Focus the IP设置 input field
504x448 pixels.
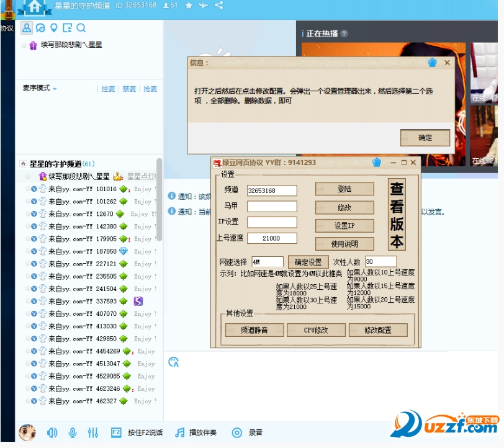tap(272, 222)
